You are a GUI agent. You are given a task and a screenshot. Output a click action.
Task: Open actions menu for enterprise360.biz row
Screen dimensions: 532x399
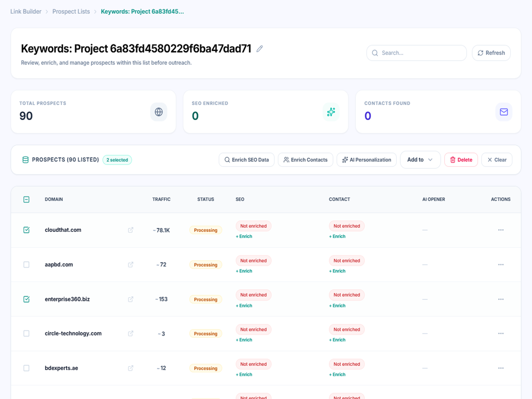point(501,299)
